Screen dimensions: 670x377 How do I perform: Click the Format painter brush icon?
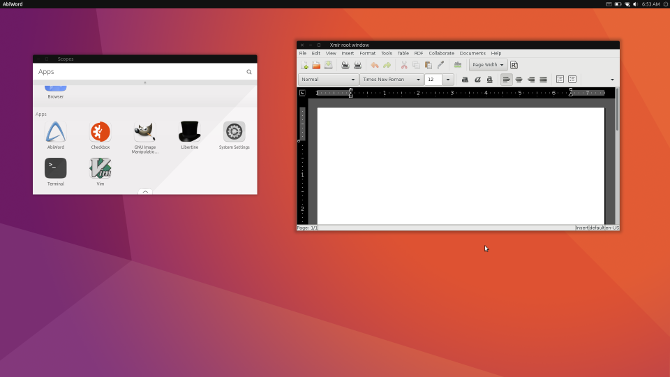pos(441,65)
